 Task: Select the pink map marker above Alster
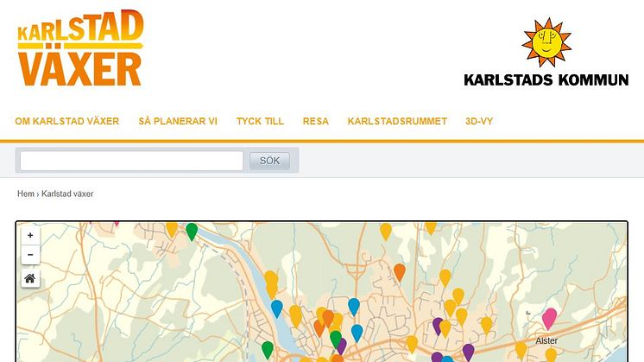point(549,319)
